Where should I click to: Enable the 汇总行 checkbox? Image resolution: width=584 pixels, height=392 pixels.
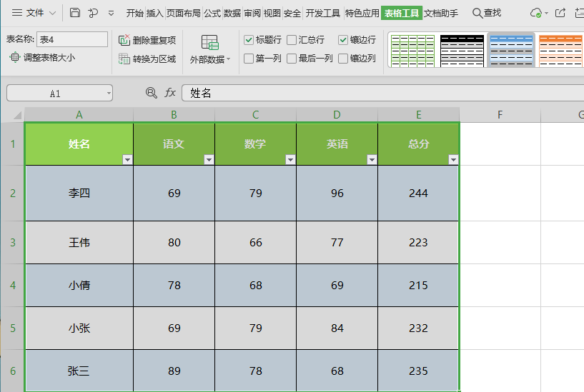pos(292,40)
